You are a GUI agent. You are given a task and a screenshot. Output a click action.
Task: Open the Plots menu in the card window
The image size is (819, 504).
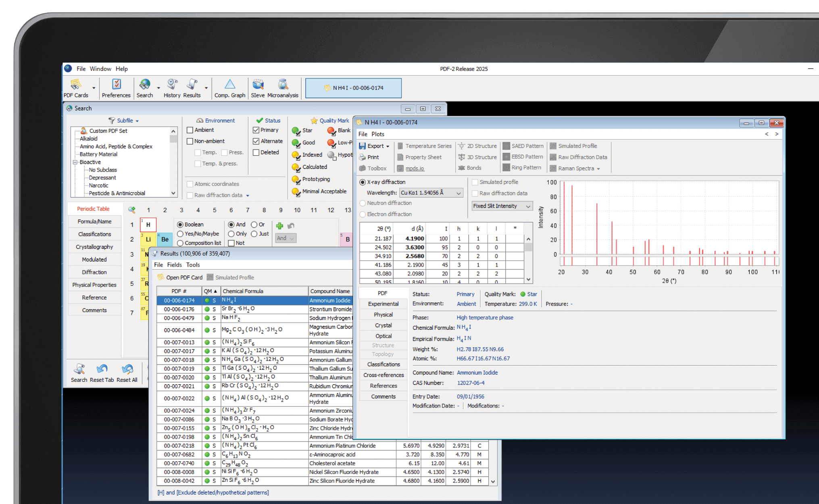click(x=378, y=134)
